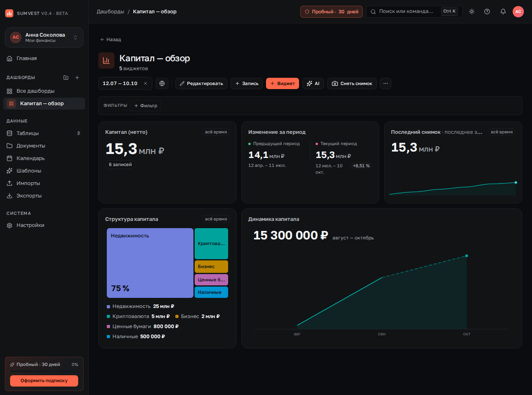Focus the Поиск или команда search field
Viewport: 532px width, 395px height.
click(x=414, y=12)
